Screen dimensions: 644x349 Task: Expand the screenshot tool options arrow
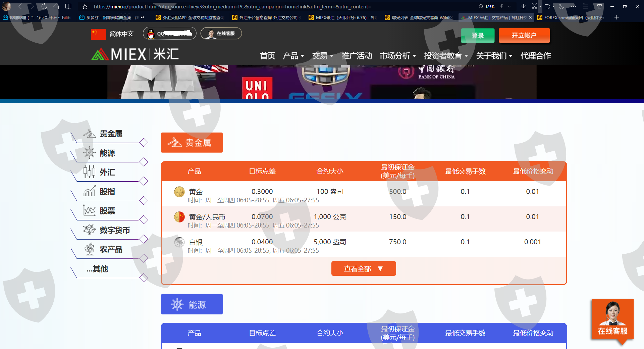coord(540,6)
